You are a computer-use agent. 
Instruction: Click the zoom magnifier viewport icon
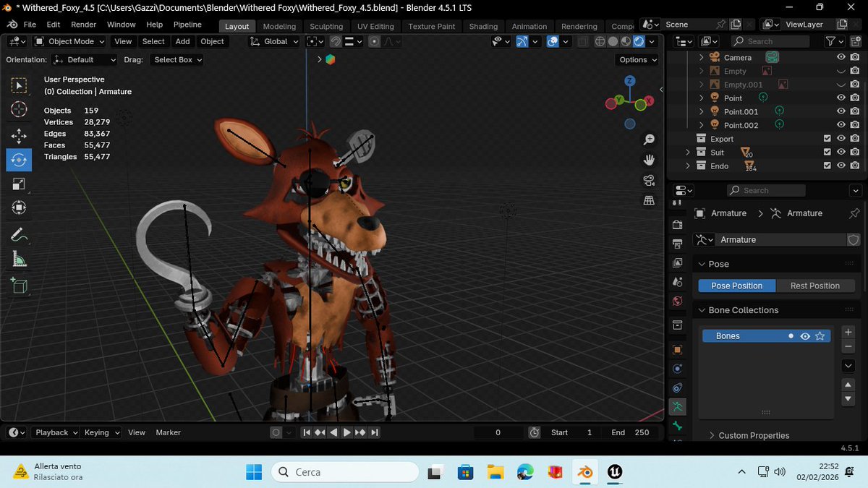649,139
